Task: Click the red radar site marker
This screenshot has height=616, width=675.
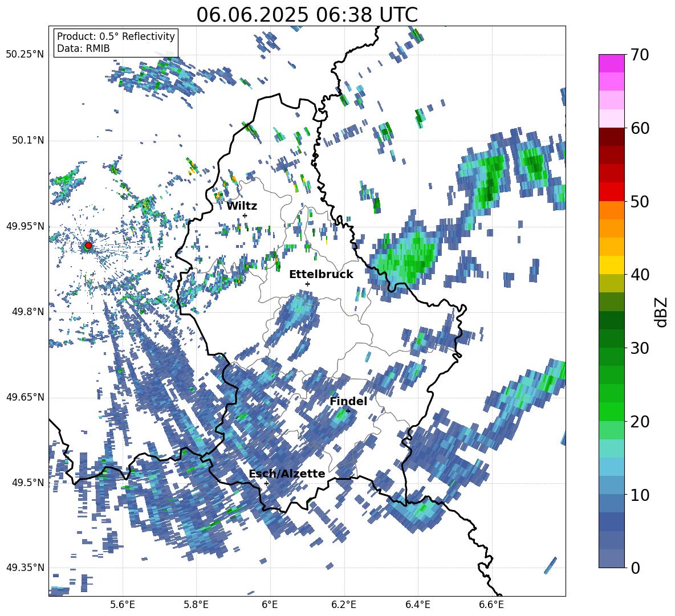Action: click(88, 246)
